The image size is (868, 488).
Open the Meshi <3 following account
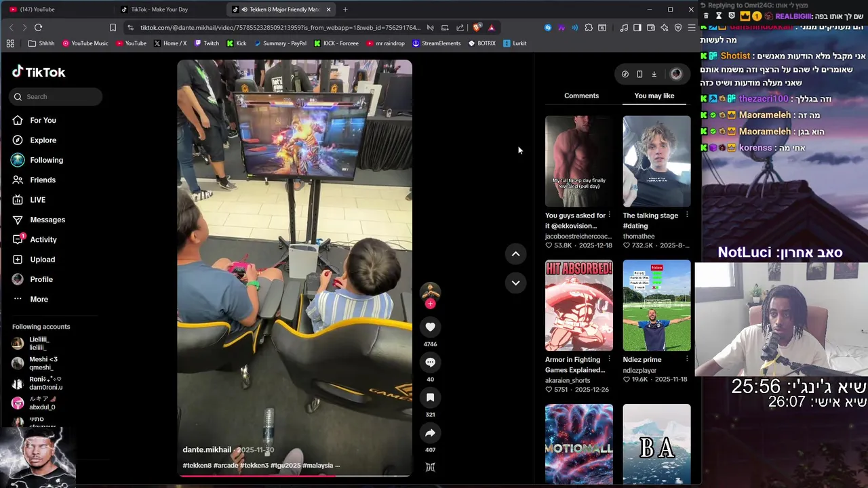click(43, 363)
